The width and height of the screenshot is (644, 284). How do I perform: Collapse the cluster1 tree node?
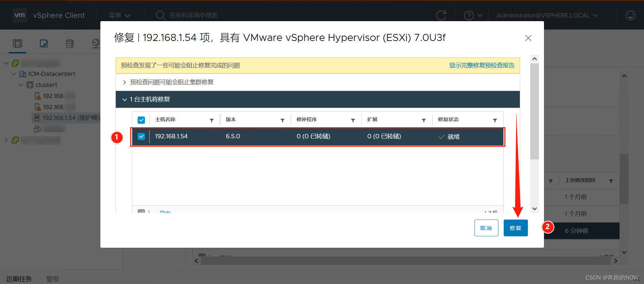(x=21, y=85)
